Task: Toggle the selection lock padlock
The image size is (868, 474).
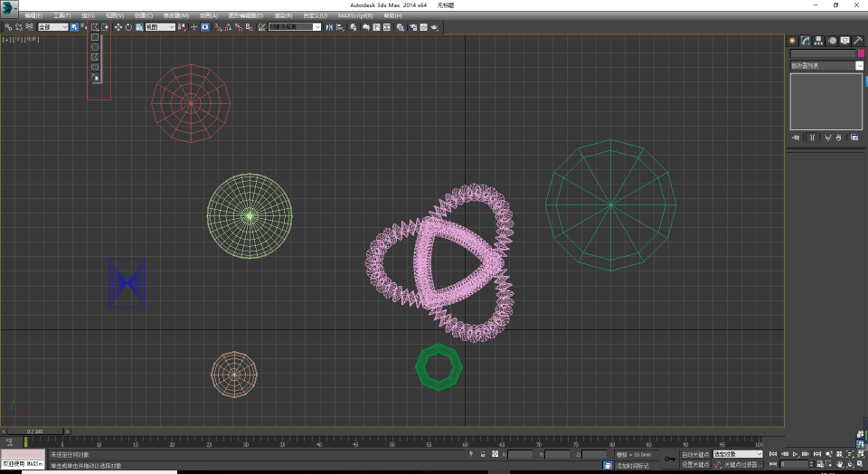Action: tap(483, 454)
